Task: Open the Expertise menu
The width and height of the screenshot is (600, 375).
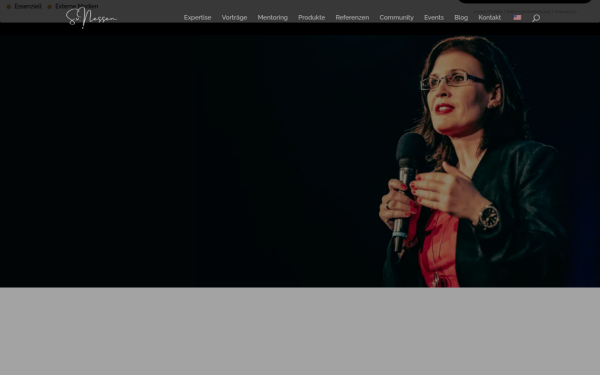Action: 197,18
